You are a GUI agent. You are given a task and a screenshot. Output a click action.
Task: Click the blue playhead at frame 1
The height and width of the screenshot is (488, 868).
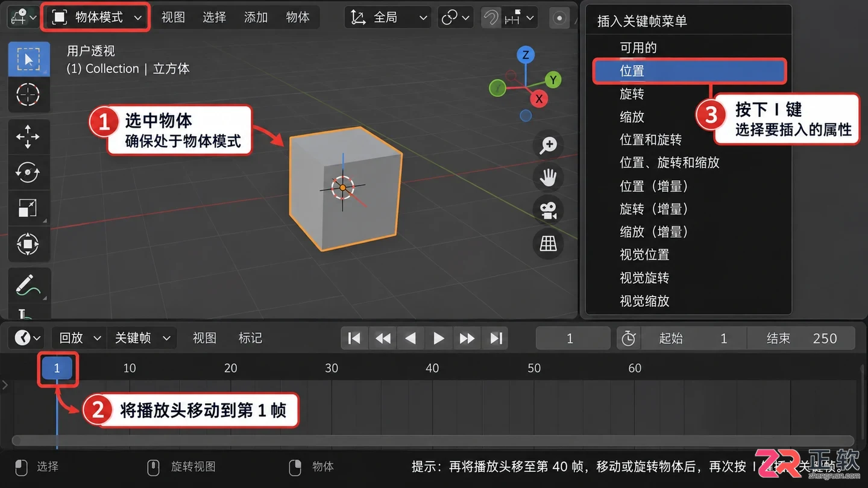pyautogui.click(x=57, y=368)
